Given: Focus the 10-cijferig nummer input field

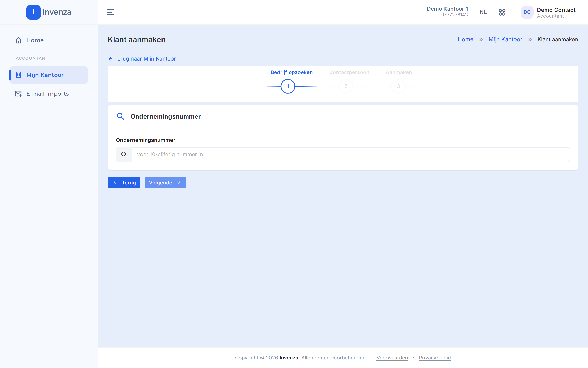Looking at the screenshot, I should (351, 154).
